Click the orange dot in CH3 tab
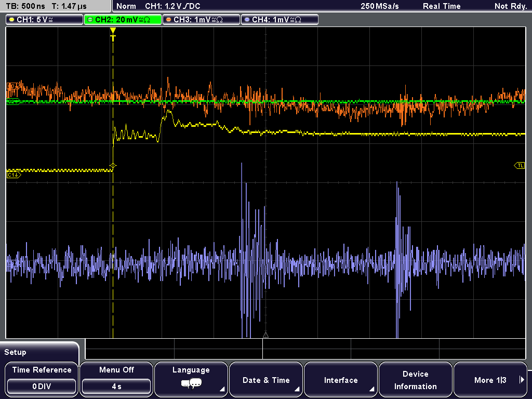The width and height of the screenshot is (532, 399). 169,20
